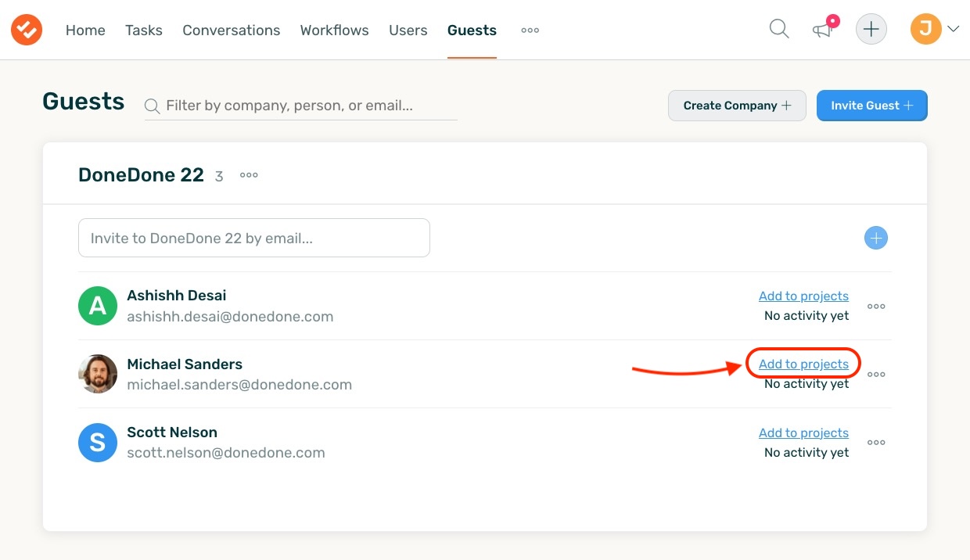Click Add to projects for Scott Nelson

point(803,433)
